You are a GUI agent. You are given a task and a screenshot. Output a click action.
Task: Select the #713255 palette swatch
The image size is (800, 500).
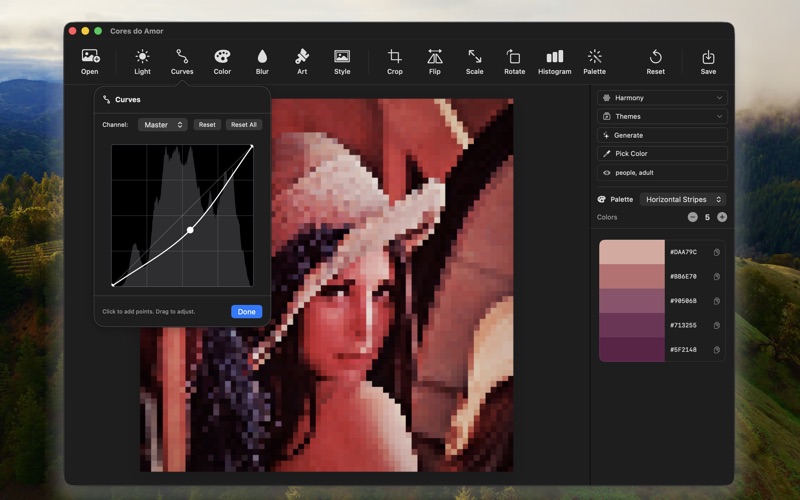[x=632, y=326]
